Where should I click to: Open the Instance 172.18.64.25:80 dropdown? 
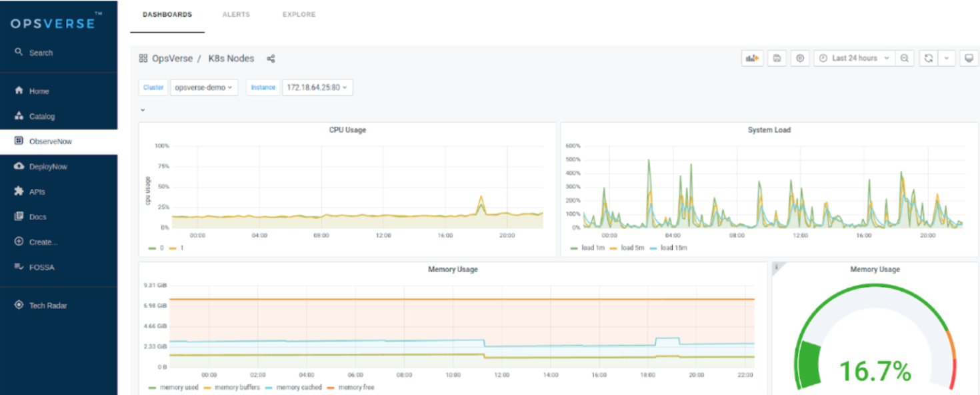(317, 87)
